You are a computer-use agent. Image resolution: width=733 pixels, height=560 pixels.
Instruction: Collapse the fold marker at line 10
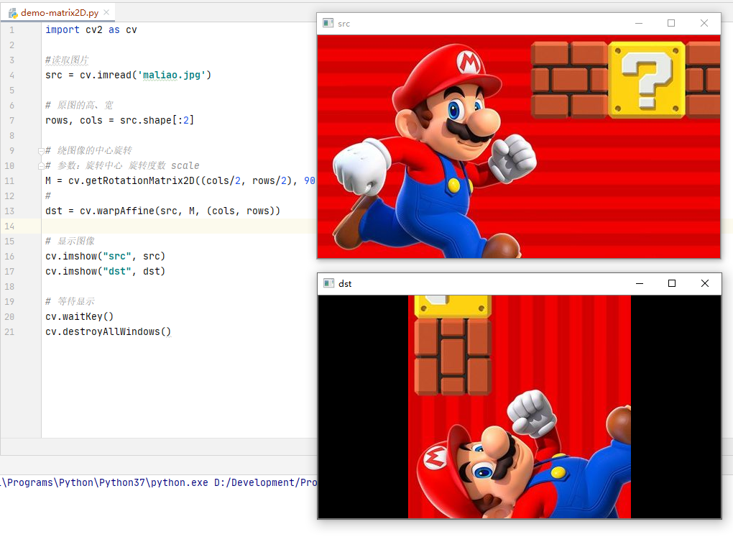[x=41, y=165]
